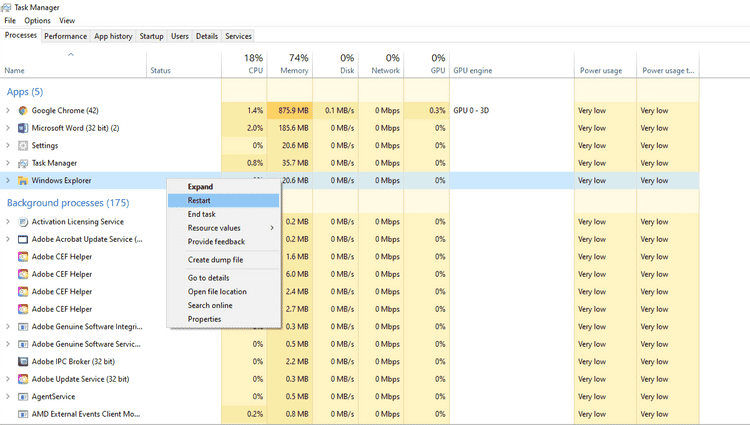Open the View menu
The height and width of the screenshot is (425, 750).
point(67,21)
